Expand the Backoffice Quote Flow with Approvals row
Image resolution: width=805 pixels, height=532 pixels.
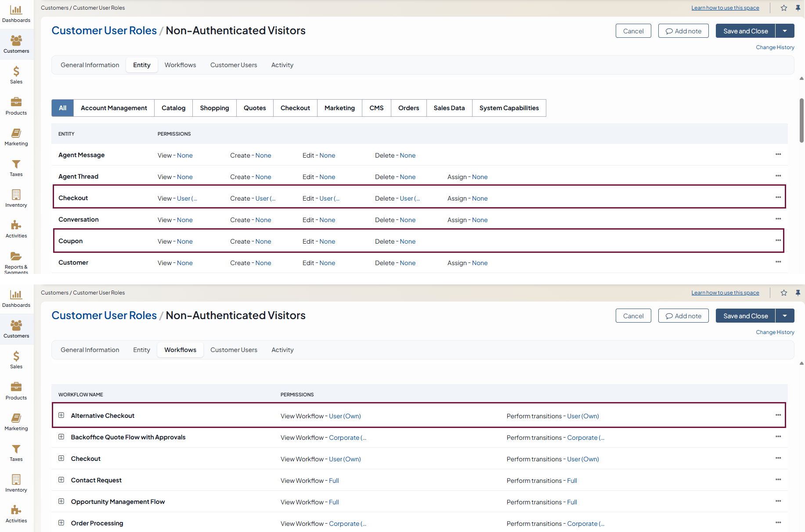click(61, 437)
